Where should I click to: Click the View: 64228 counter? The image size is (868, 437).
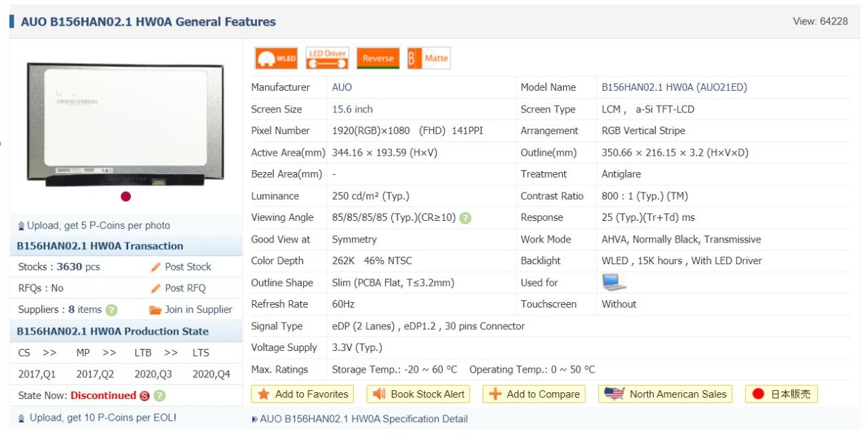pos(820,21)
